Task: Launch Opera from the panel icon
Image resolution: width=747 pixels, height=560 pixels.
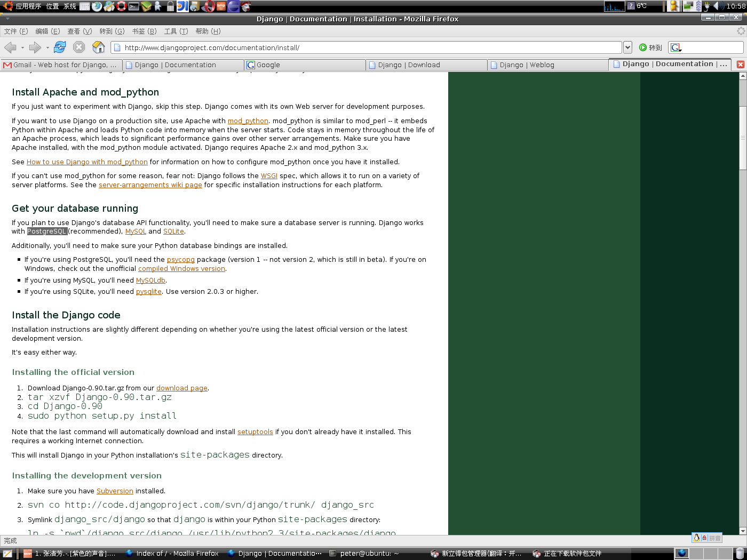Action: (x=209, y=6)
